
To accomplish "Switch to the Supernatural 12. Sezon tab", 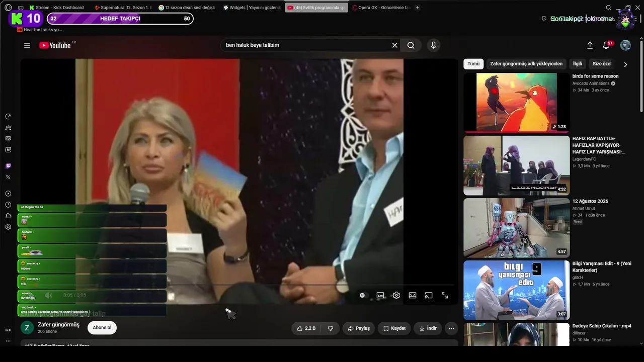I will coord(122,8).
